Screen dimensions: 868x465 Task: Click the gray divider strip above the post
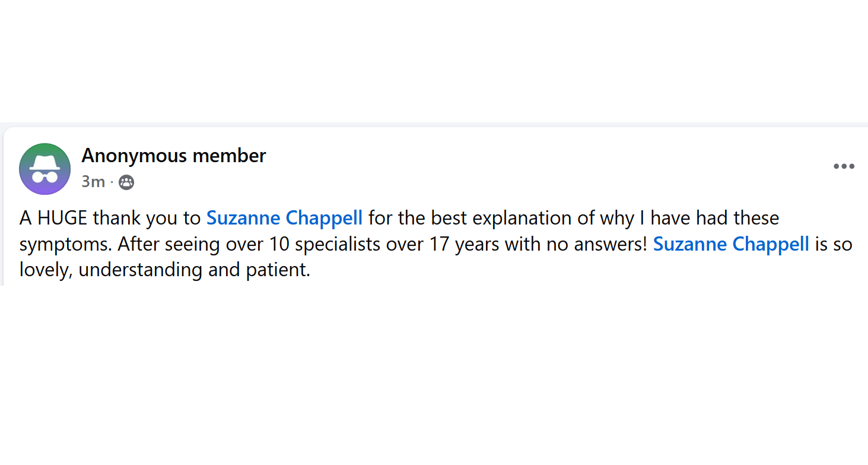pos(434,125)
